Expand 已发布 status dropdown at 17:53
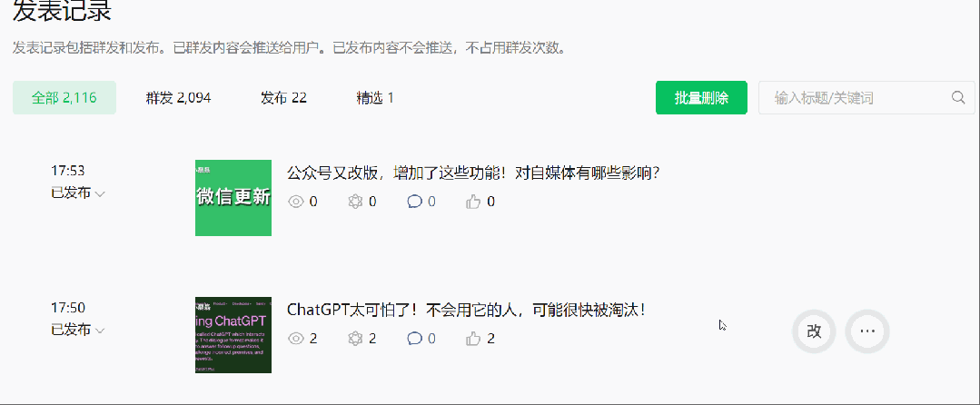 (x=77, y=193)
